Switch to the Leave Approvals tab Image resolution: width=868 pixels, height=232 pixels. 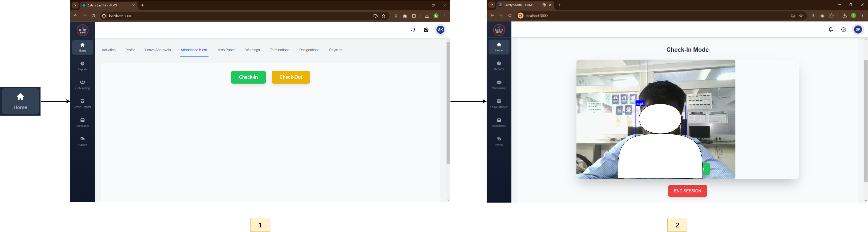point(158,50)
